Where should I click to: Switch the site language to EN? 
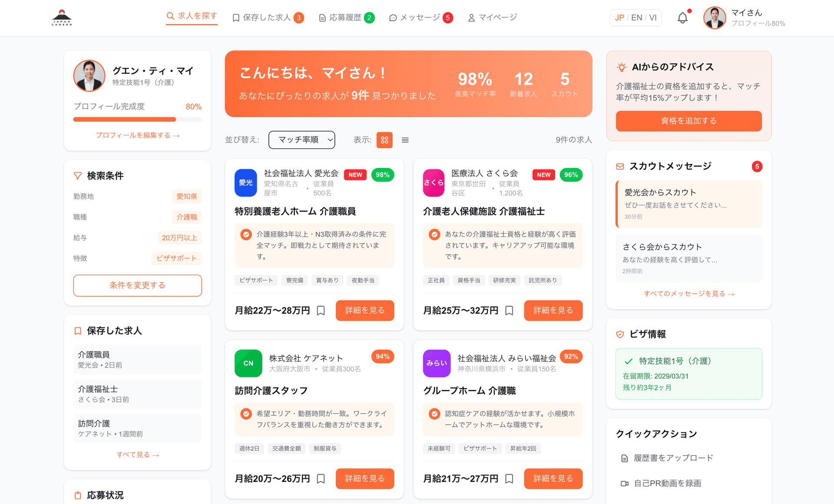click(x=636, y=17)
